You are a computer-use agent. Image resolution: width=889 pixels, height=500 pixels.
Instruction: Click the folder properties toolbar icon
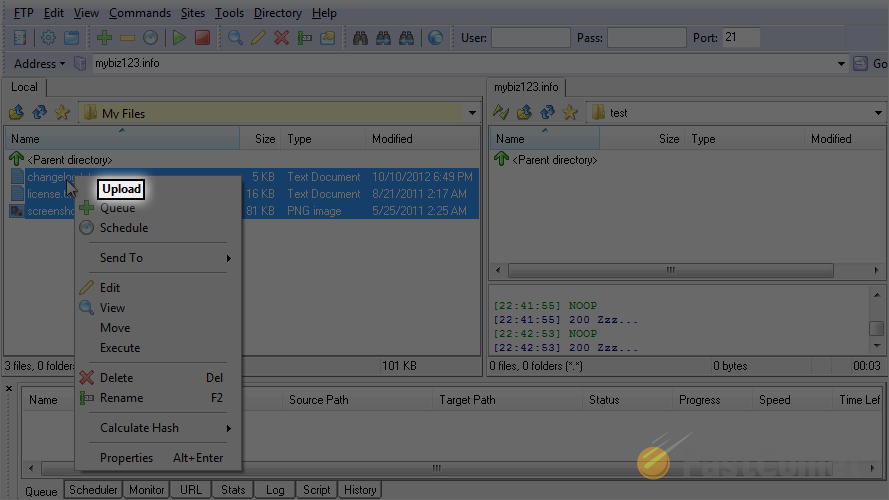pyautogui.click(x=328, y=38)
